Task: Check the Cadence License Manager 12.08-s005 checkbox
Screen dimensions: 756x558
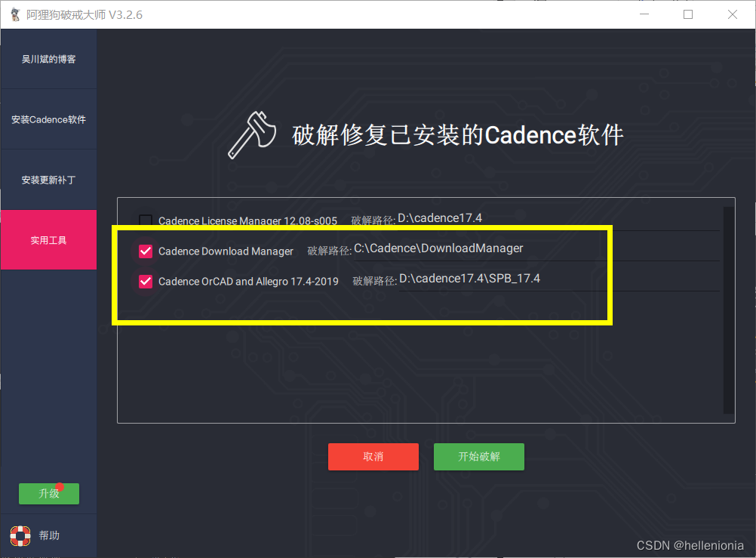Action: point(145,220)
